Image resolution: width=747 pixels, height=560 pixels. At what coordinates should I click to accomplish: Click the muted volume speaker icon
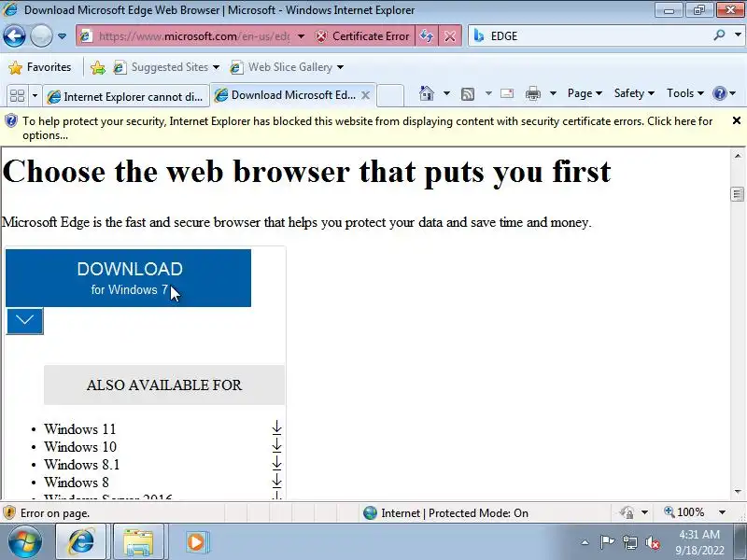click(652, 542)
